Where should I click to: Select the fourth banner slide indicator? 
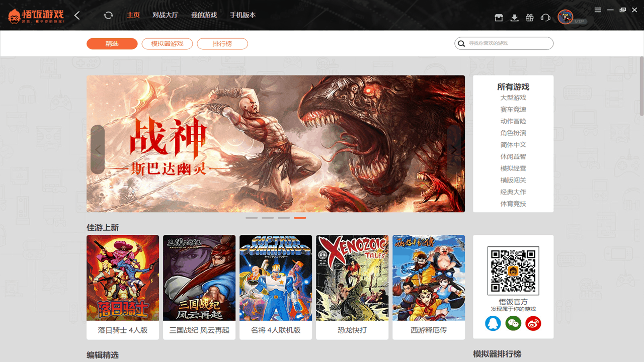coord(300,218)
